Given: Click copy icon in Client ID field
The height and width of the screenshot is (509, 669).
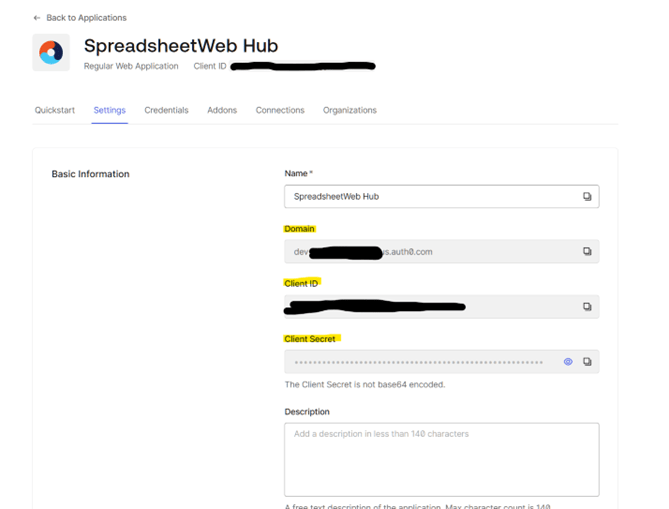Looking at the screenshot, I should 587,307.
